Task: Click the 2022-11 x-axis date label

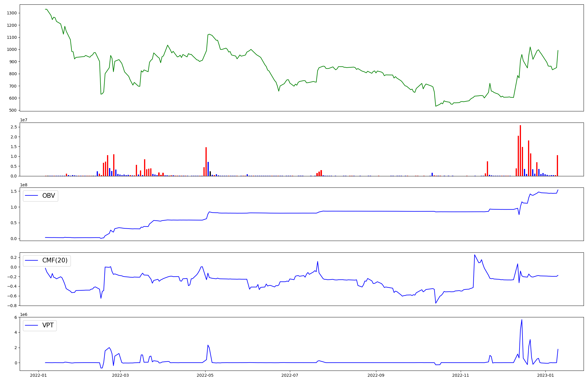Action: point(461,375)
